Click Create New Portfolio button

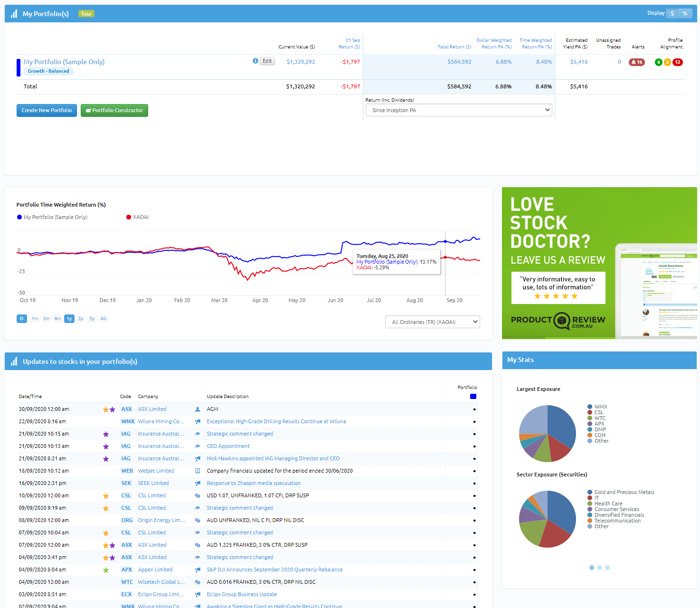[47, 110]
